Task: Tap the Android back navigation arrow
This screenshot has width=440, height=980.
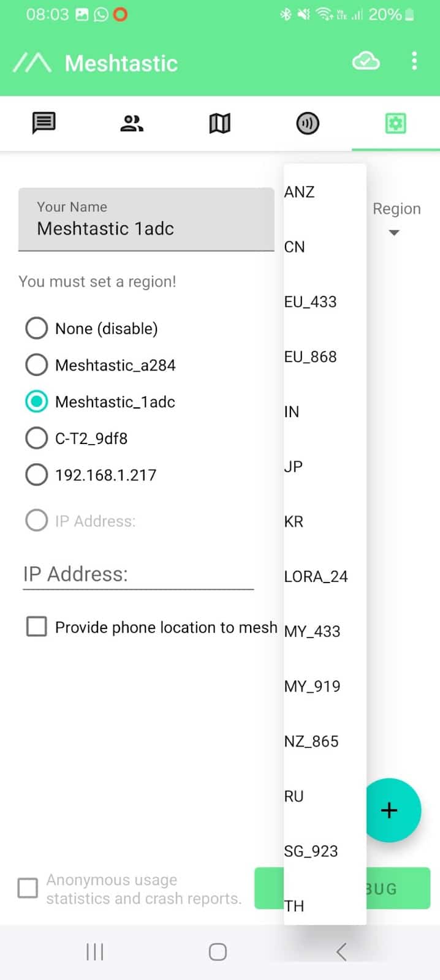Action: [341, 951]
